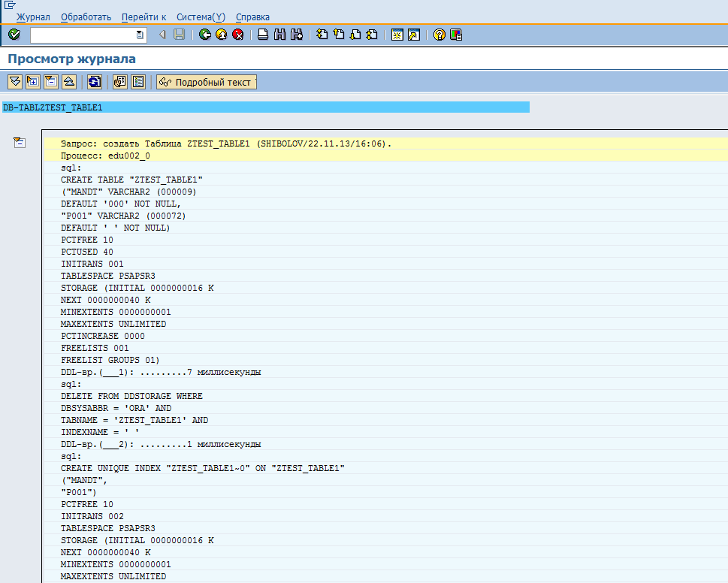Collapse the log node beside the Запрос line
This screenshot has height=583, width=728.
click(20, 143)
